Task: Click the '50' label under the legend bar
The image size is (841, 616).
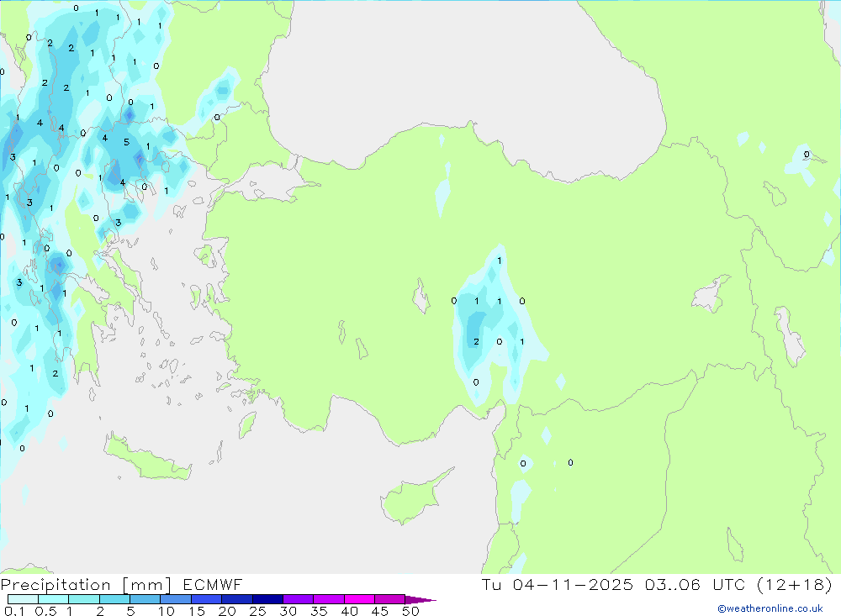Action: 410,611
